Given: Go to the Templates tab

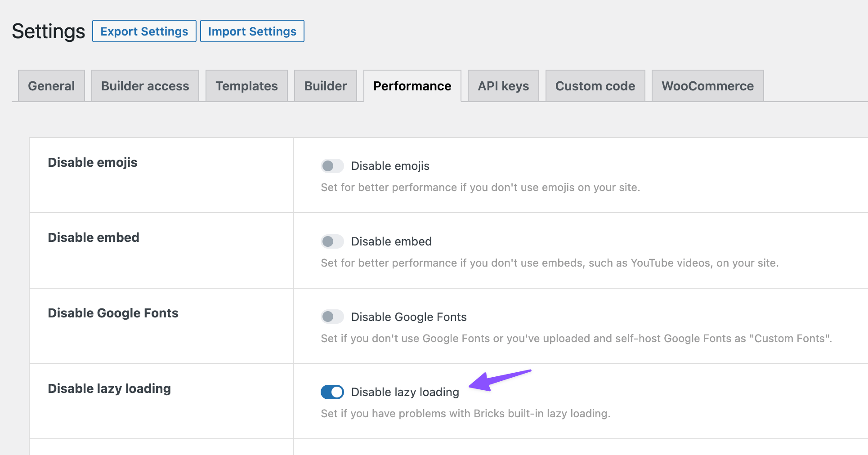Looking at the screenshot, I should (246, 86).
